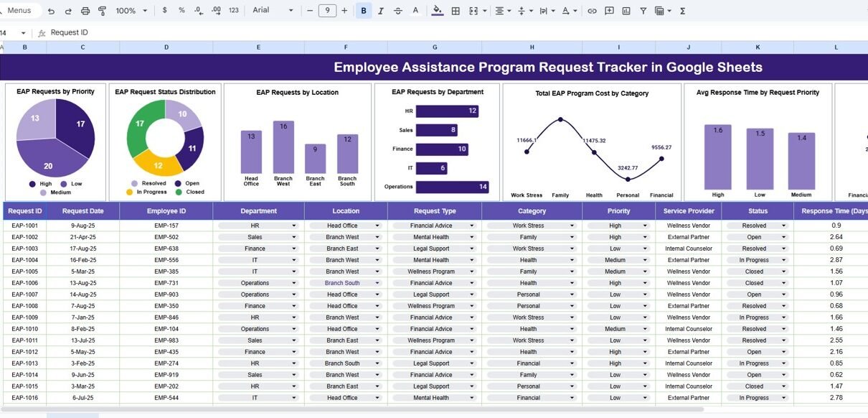Expand the Department dropdown for EAP-1001
Image resolution: width=868 pixels, height=418 pixels.
[294, 226]
